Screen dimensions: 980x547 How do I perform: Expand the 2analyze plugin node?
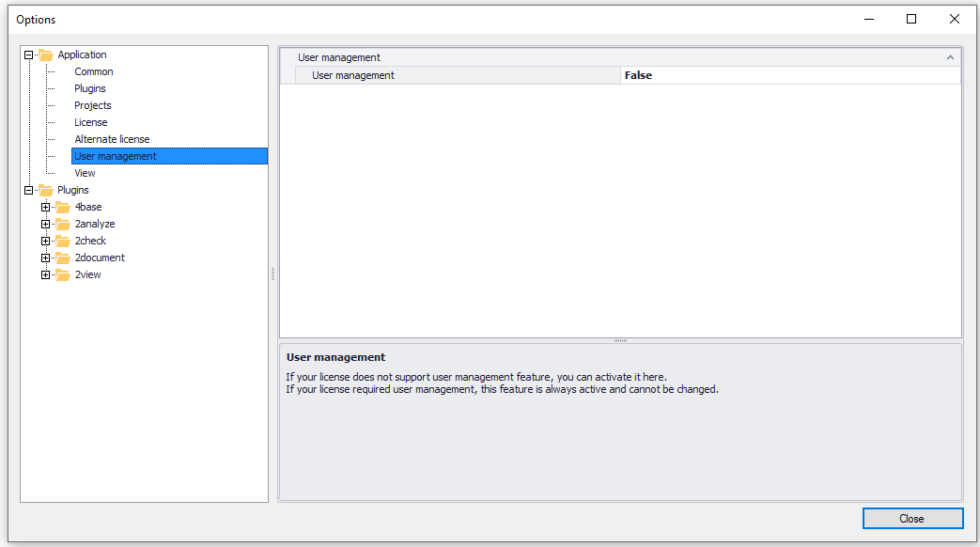coord(45,224)
